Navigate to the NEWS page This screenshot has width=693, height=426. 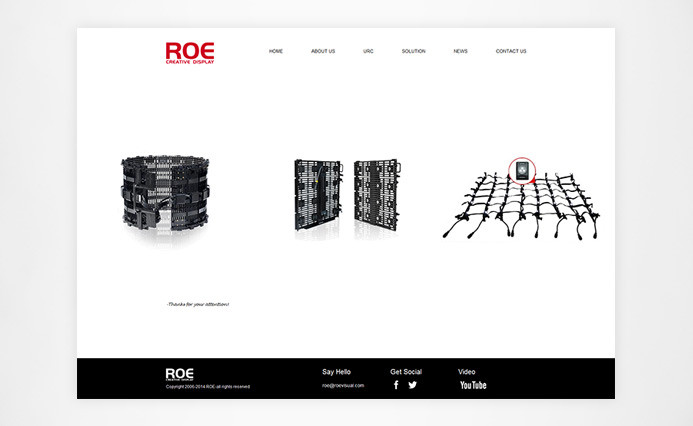click(x=460, y=51)
